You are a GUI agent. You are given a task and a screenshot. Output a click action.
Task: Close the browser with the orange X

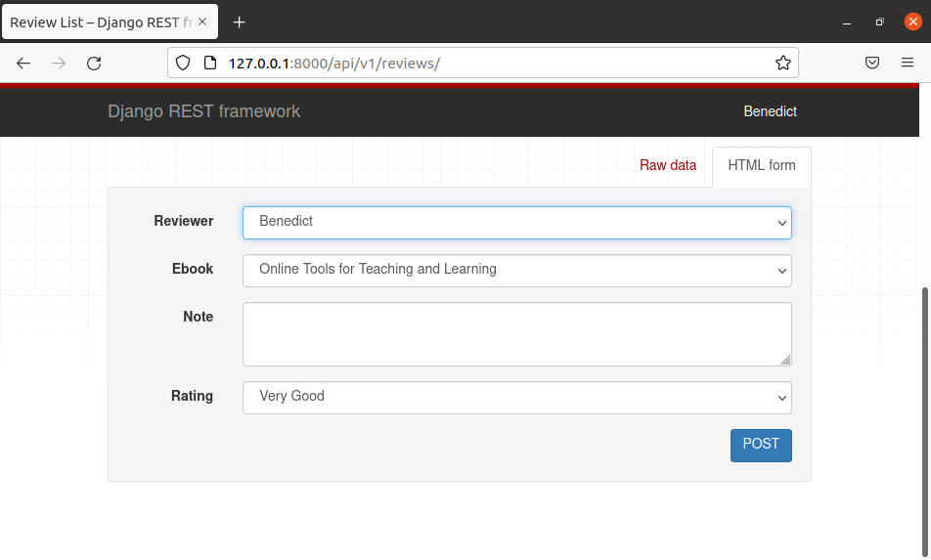tap(912, 22)
